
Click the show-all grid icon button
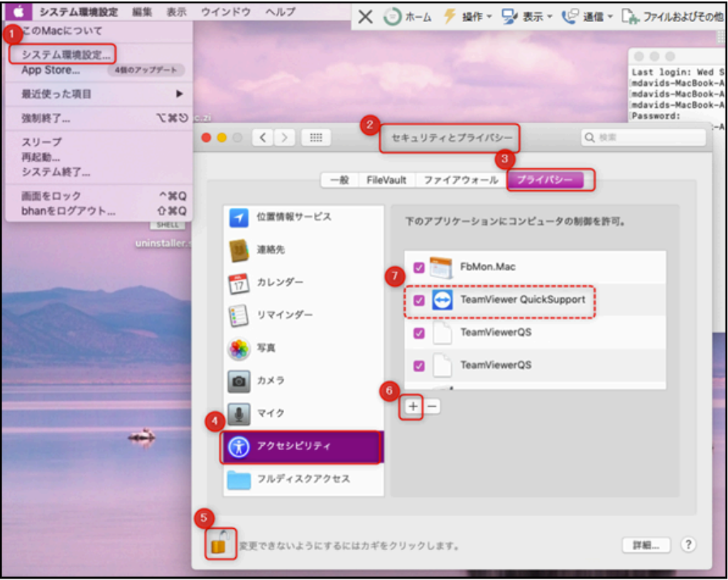(316, 138)
